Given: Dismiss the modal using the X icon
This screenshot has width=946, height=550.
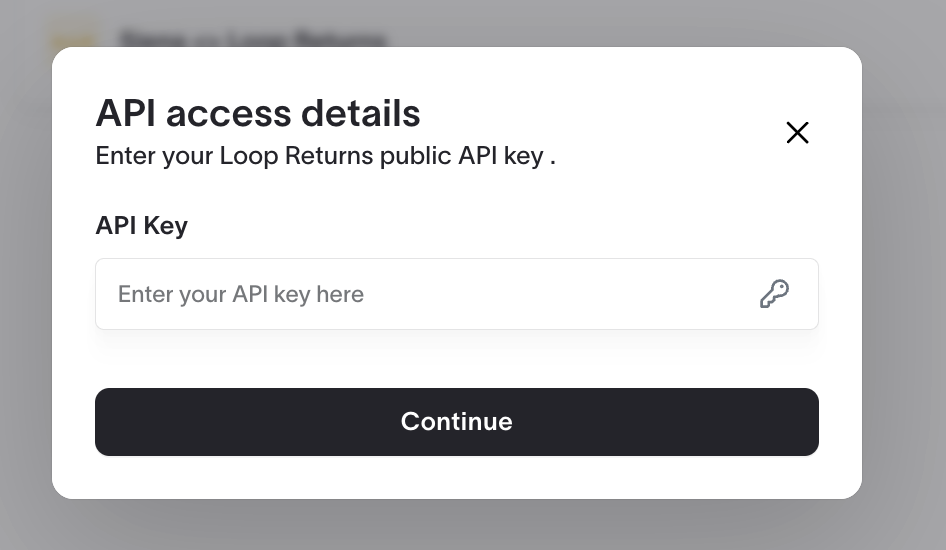Looking at the screenshot, I should click(x=797, y=133).
